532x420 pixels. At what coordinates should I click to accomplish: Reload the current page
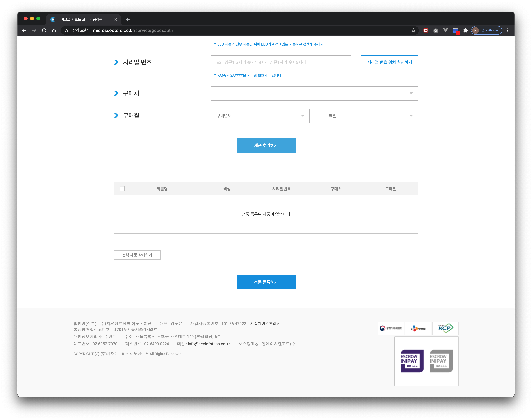coord(44,31)
